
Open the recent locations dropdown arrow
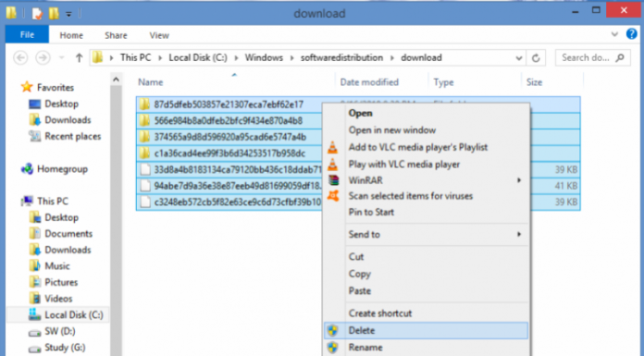[62, 58]
